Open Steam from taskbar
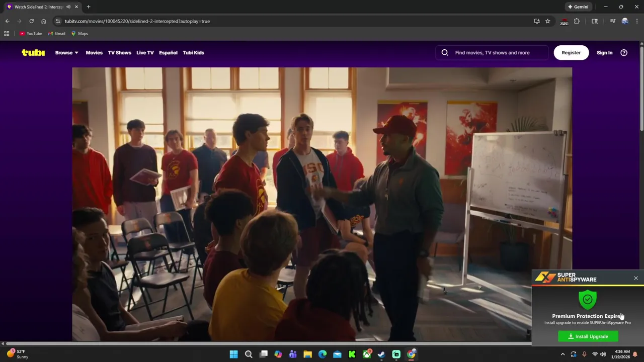 pos(381,354)
